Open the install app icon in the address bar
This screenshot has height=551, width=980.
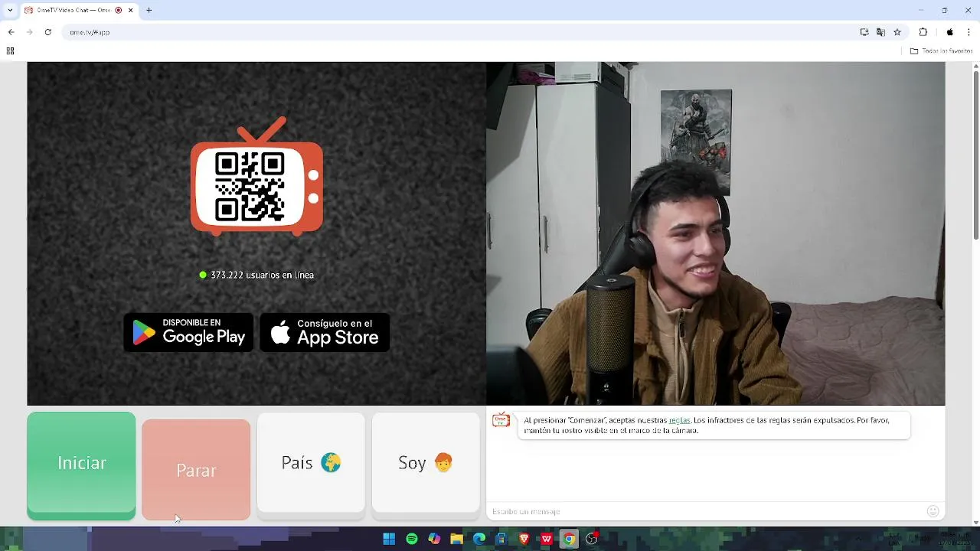click(x=864, y=32)
